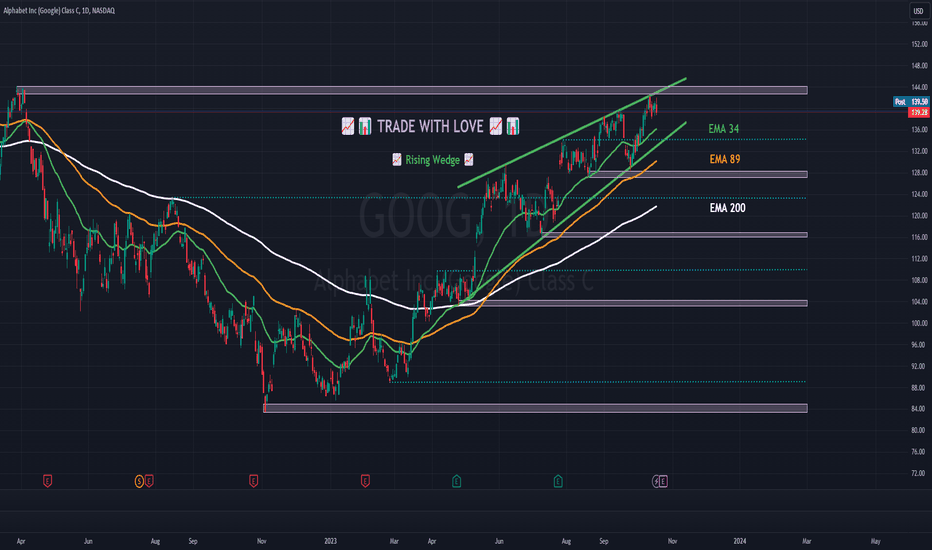
Task: Select the 'Rising Wedge' text annotation
Action: (x=433, y=159)
